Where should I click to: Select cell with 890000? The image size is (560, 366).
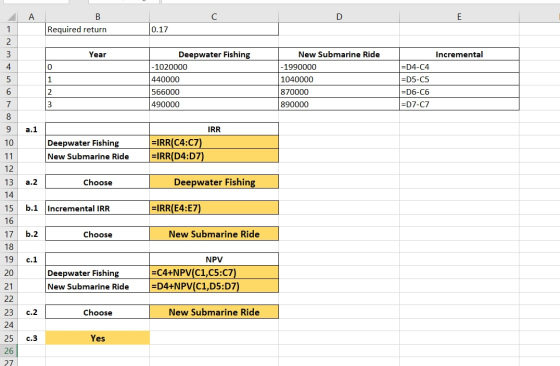pyautogui.click(x=339, y=104)
